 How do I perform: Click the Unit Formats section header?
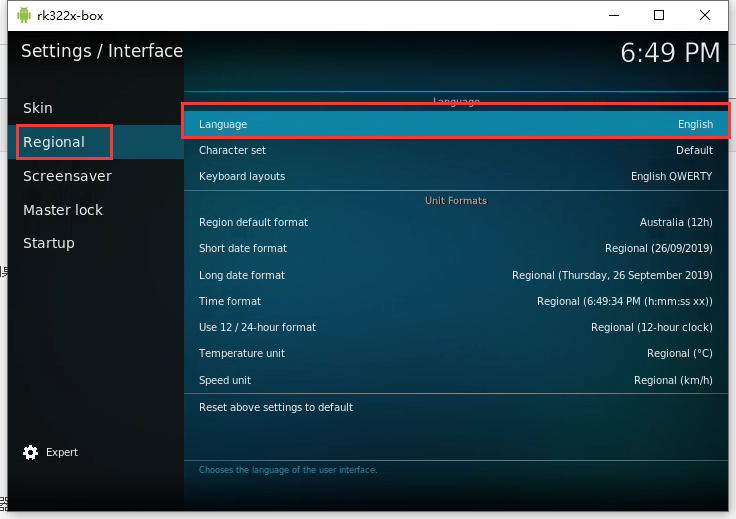[456, 201]
